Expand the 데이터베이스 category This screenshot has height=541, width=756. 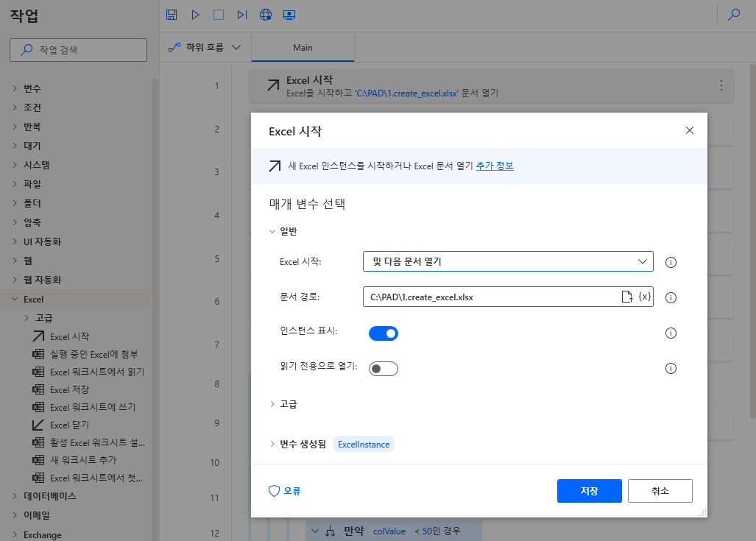[15, 496]
